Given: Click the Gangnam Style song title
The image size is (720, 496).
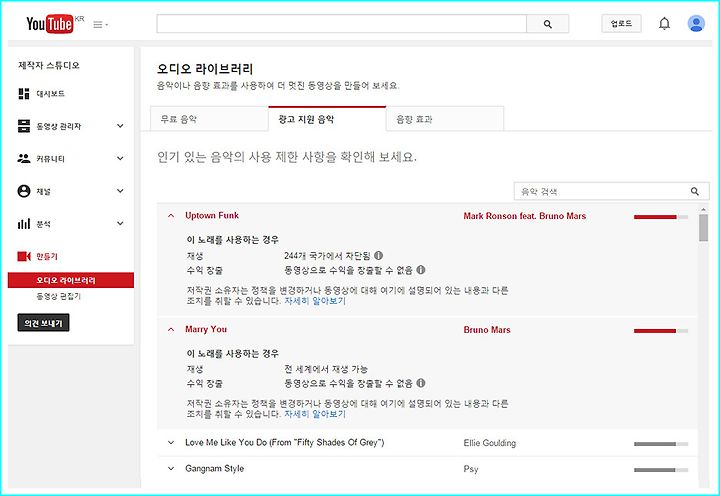Looking at the screenshot, I should pos(214,468).
